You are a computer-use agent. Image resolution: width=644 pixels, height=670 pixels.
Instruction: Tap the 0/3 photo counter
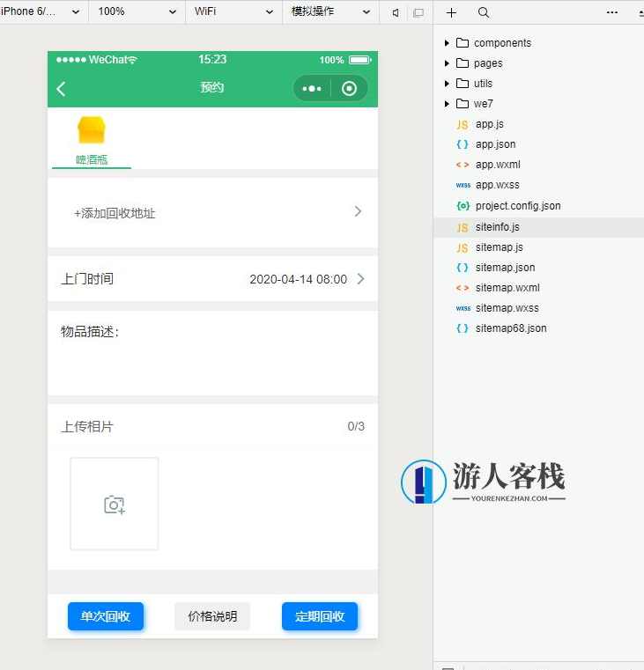tap(356, 426)
